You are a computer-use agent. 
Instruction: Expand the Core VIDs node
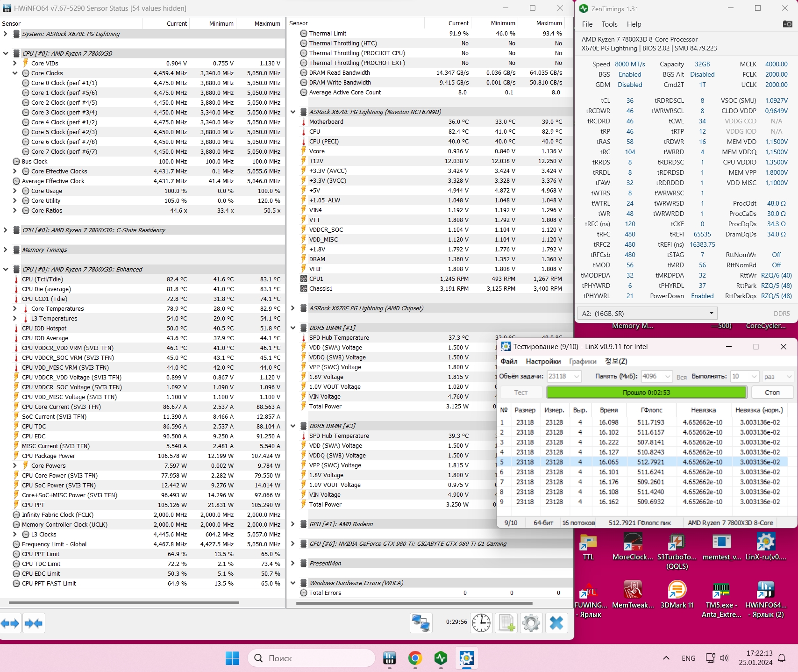point(15,63)
